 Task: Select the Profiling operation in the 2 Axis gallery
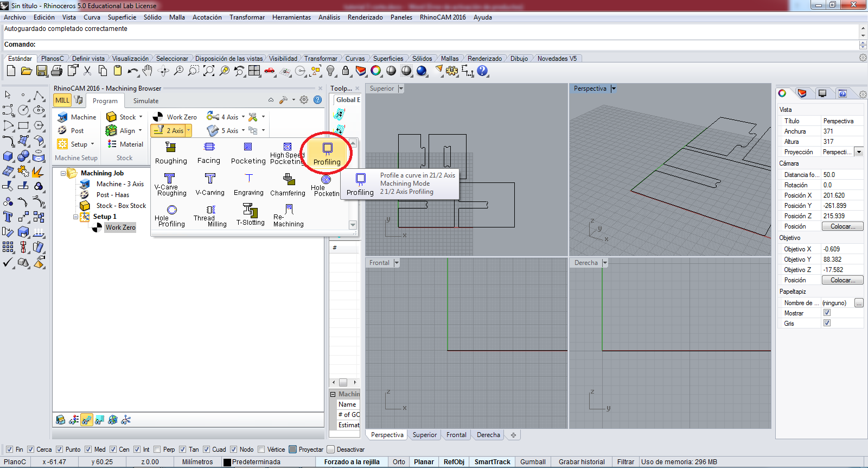(327, 154)
